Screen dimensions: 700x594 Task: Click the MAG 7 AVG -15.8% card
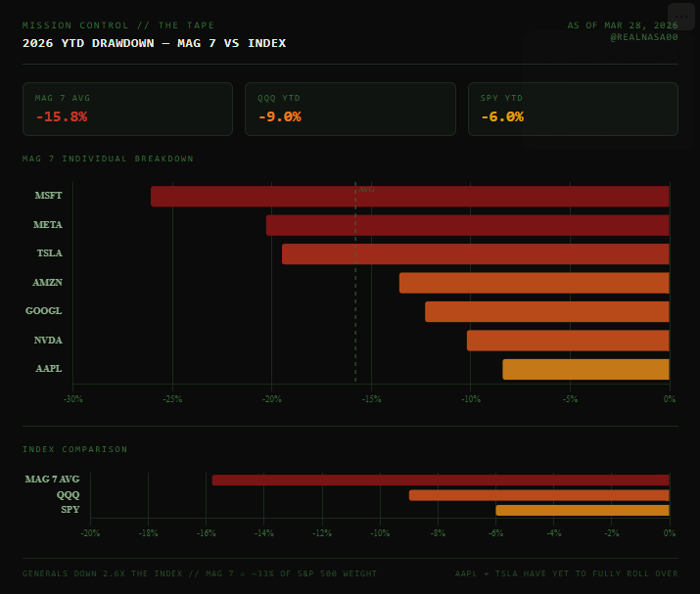coord(127,109)
